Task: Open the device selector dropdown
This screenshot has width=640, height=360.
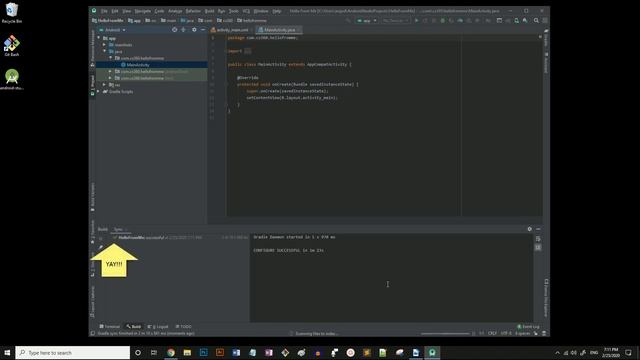Action: [x=396, y=20]
